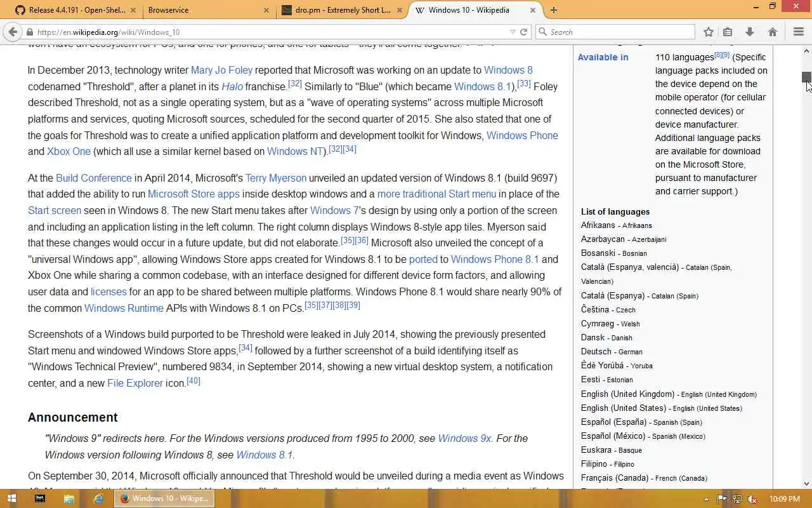Open Action Center flag icon in tray

(x=722, y=499)
